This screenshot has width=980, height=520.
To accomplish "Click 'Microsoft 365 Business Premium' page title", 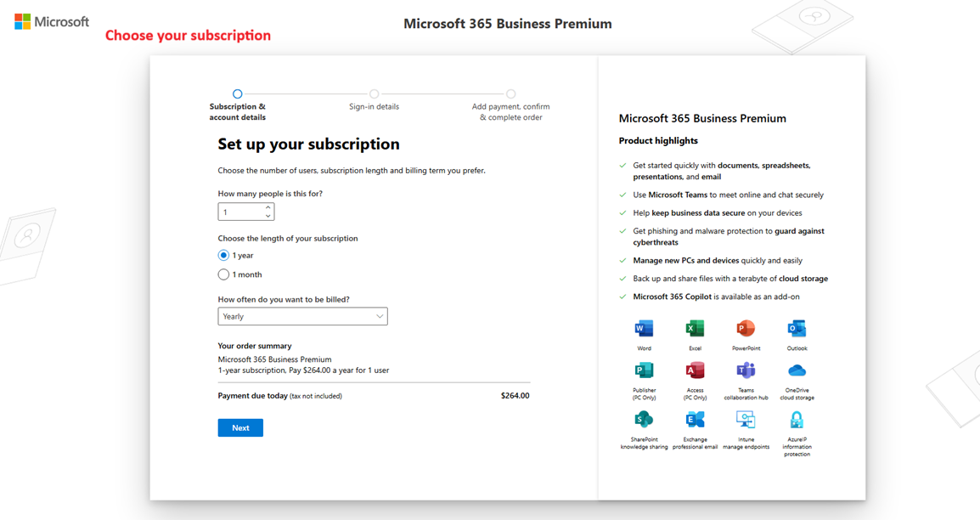I will pyautogui.click(x=508, y=24).
